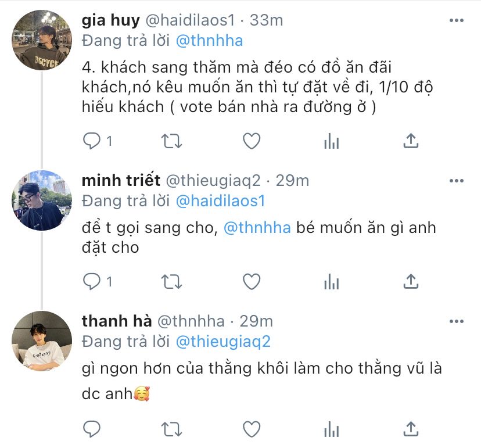Retweet minh triết's tweet
This screenshot has width=481, height=448.
[172, 282]
